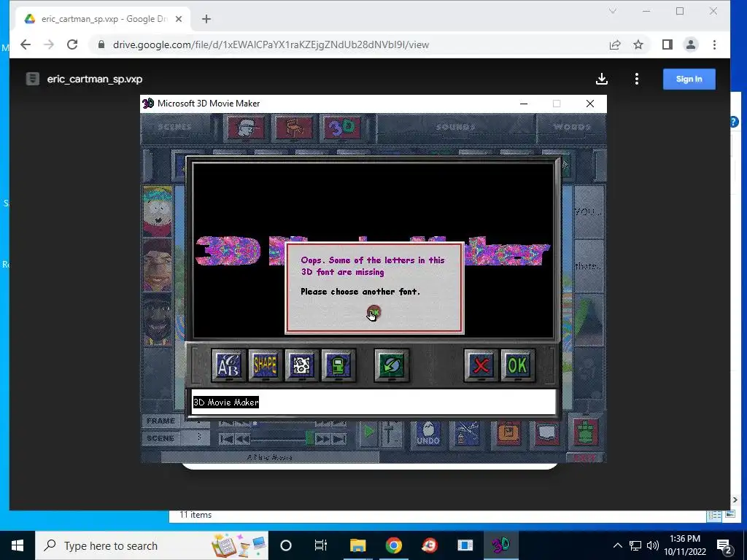Click the green curved-arrow globe icon

[x=392, y=365]
